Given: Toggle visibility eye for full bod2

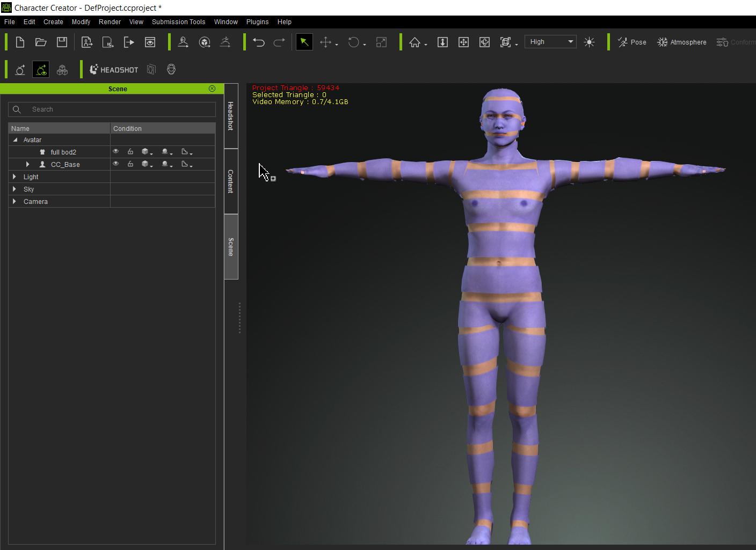Looking at the screenshot, I should coord(115,151).
